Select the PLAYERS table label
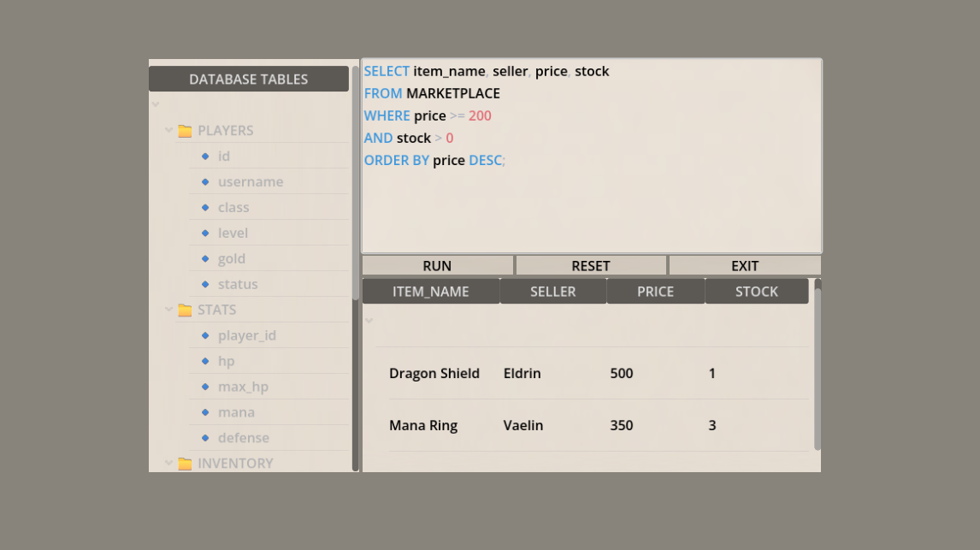The width and height of the screenshot is (980, 550). [x=226, y=131]
